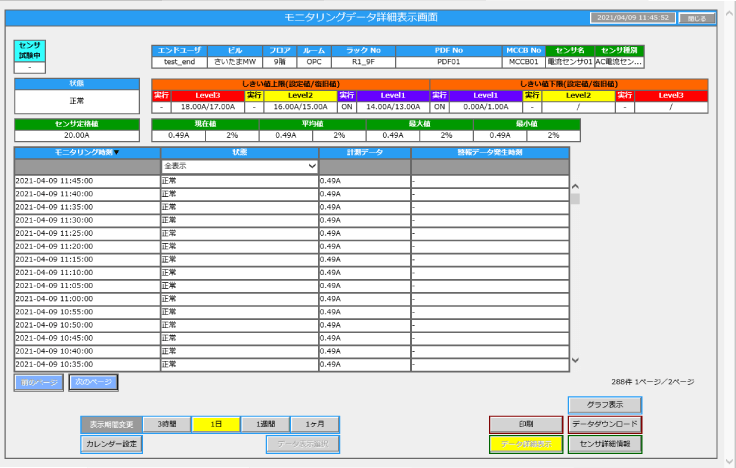Go to 前のページ

click(39, 383)
